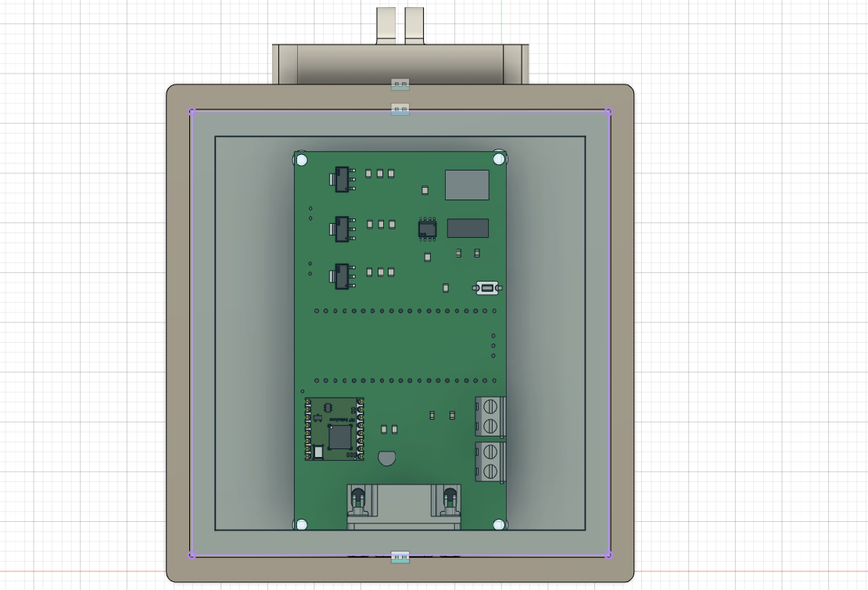Select the constraint glyph on the purple sketch's top line
This screenshot has height=590, width=868.
pyautogui.click(x=400, y=109)
